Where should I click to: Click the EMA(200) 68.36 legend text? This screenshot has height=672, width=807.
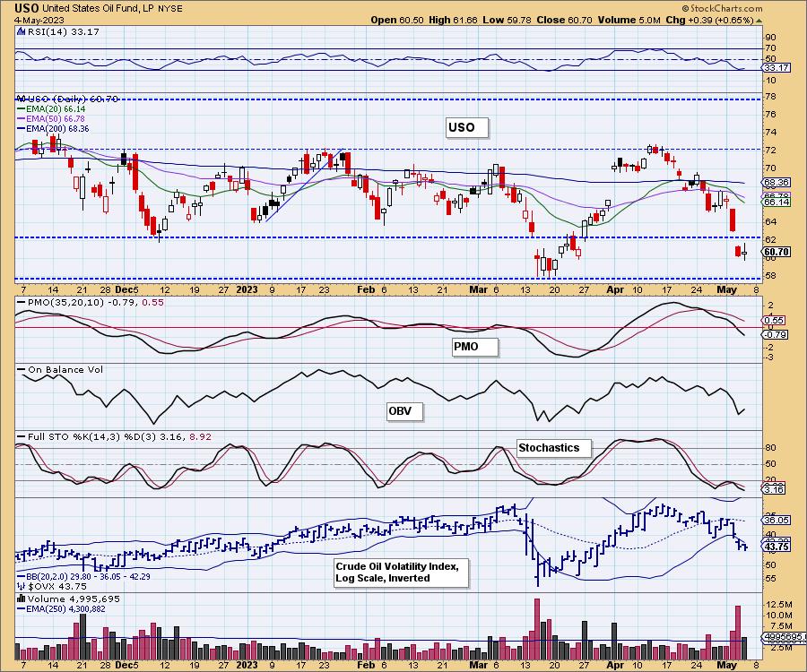[x=57, y=128]
